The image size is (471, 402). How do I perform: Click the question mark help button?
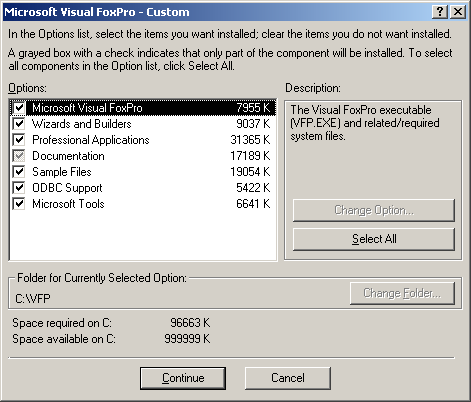pyautogui.click(x=440, y=12)
